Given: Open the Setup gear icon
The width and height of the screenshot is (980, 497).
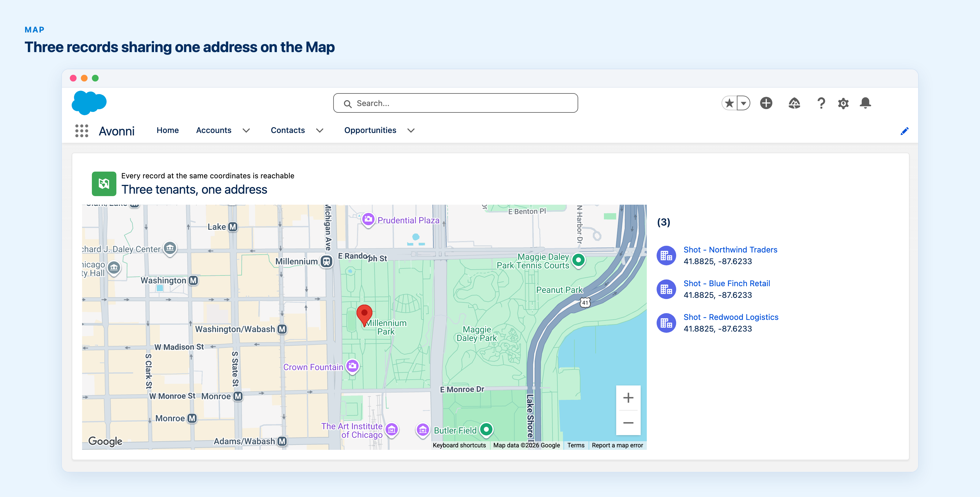Looking at the screenshot, I should [x=843, y=103].
